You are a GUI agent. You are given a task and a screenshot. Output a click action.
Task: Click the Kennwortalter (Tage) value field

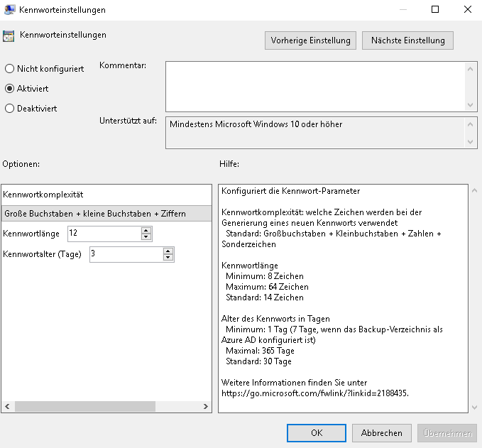click(x=126, y=254)
